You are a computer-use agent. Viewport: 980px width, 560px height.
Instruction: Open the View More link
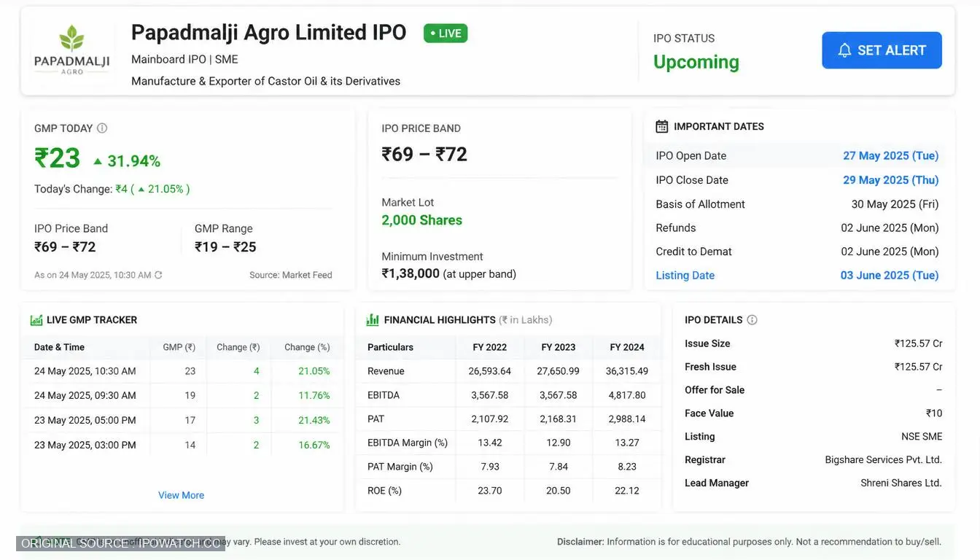coord(181,495)
